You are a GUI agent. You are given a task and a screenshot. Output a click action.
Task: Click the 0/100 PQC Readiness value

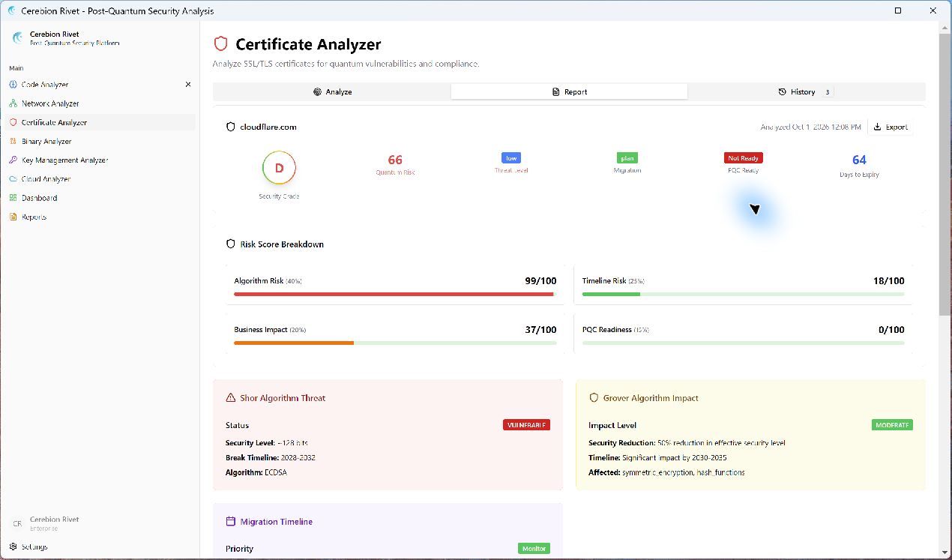(x=891, y=330)
